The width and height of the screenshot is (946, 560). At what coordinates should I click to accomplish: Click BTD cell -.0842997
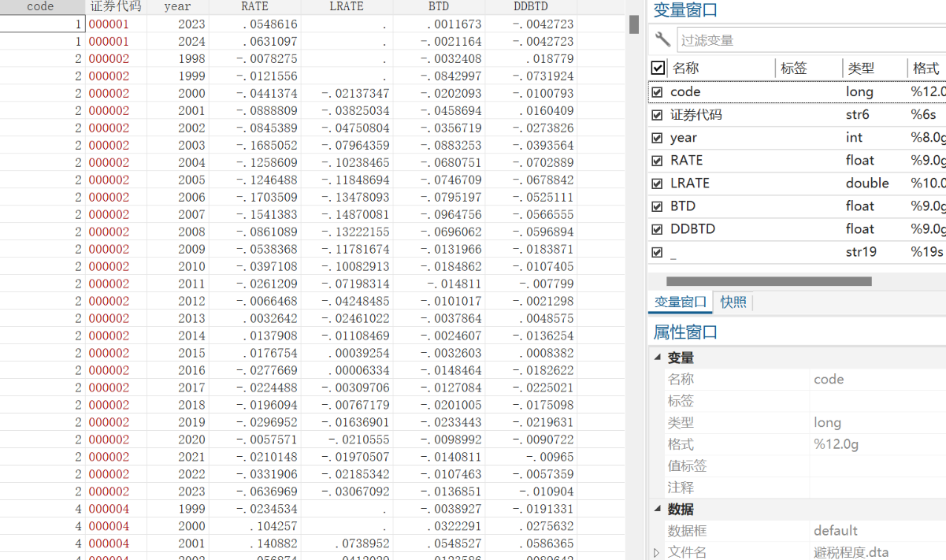click(439, 76)
